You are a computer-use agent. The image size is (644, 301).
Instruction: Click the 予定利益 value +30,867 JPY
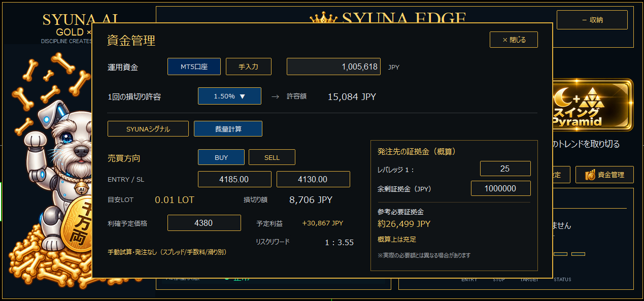323,223
